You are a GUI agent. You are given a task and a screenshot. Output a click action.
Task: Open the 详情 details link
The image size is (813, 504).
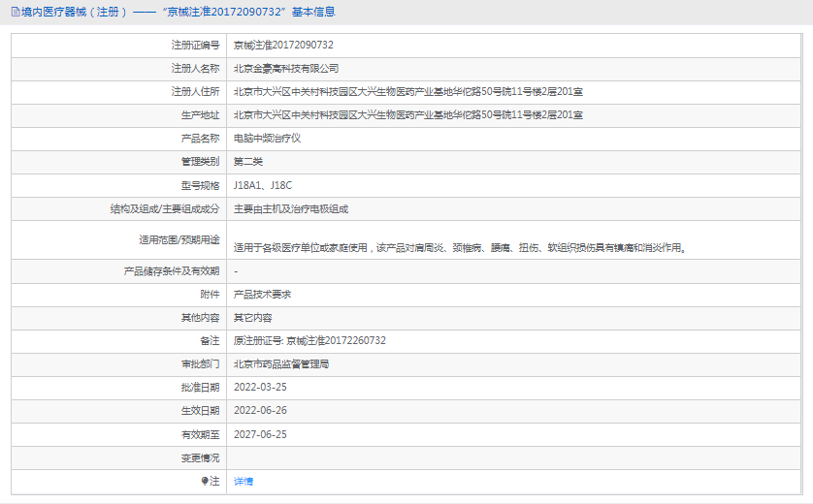click(x=244, y=481)
